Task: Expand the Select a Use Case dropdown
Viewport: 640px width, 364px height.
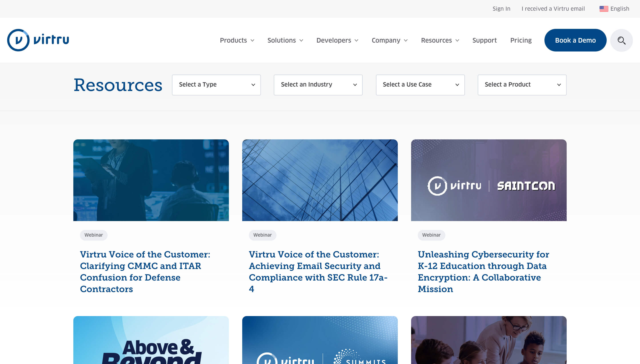Action: [x=420, y=85]
